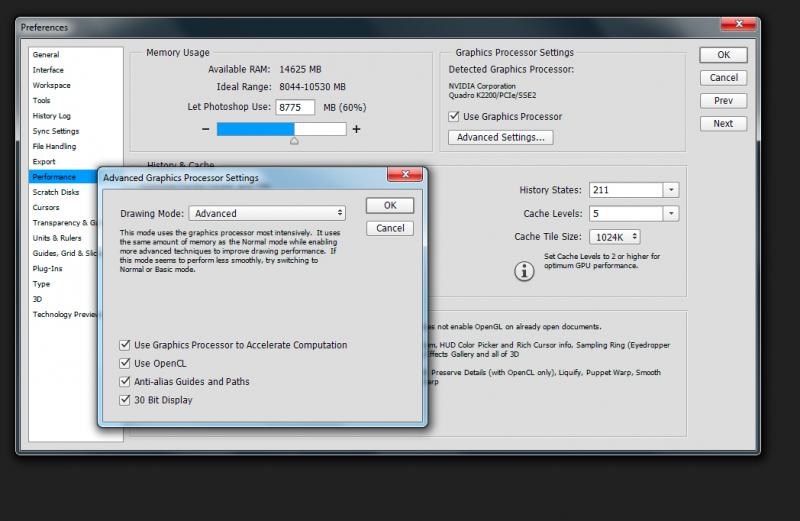Click Cancel in Preferences window
This screenshot has height=521, width=800.
[723, 78]
